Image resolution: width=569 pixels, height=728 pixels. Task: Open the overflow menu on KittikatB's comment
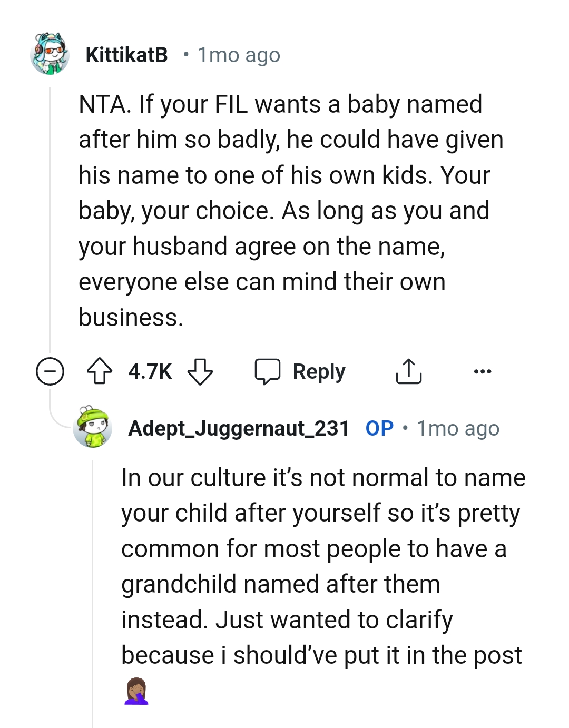pyautogui.click(x=483, y=371)
